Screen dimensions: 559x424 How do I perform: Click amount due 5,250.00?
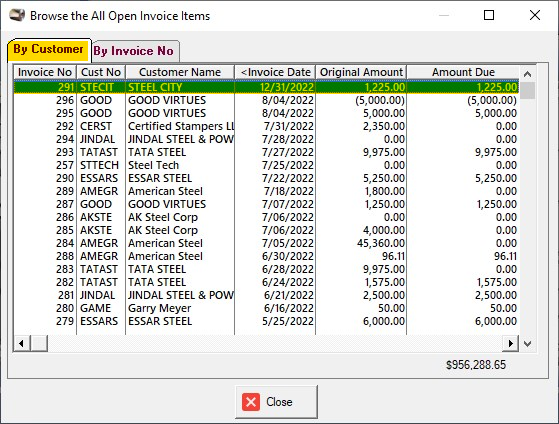[496, 178]
